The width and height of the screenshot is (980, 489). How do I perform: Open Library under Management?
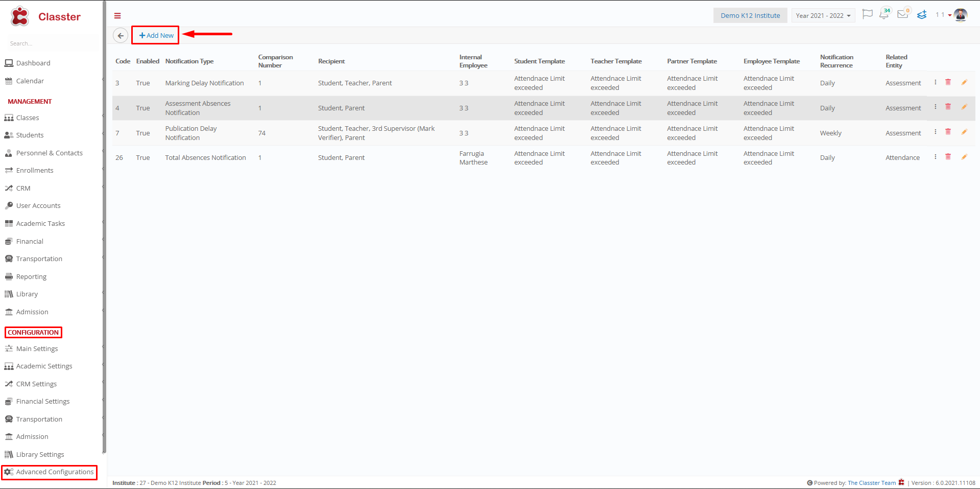click(27, 294)
